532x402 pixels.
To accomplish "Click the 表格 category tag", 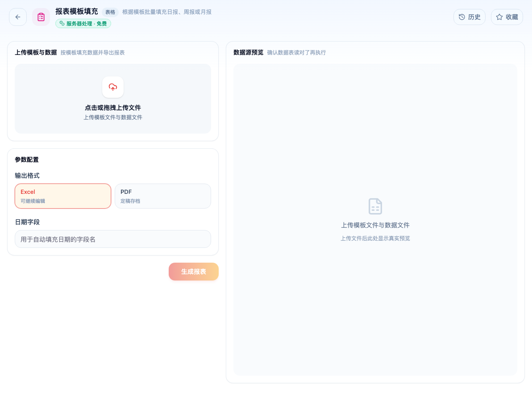I will [x=110, y=12].
